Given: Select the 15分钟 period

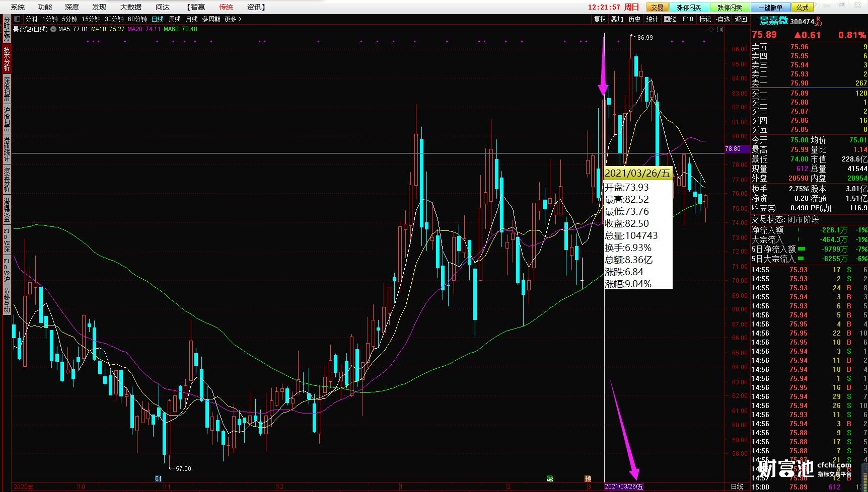Looking at the screenshot, I should (91, 19).
